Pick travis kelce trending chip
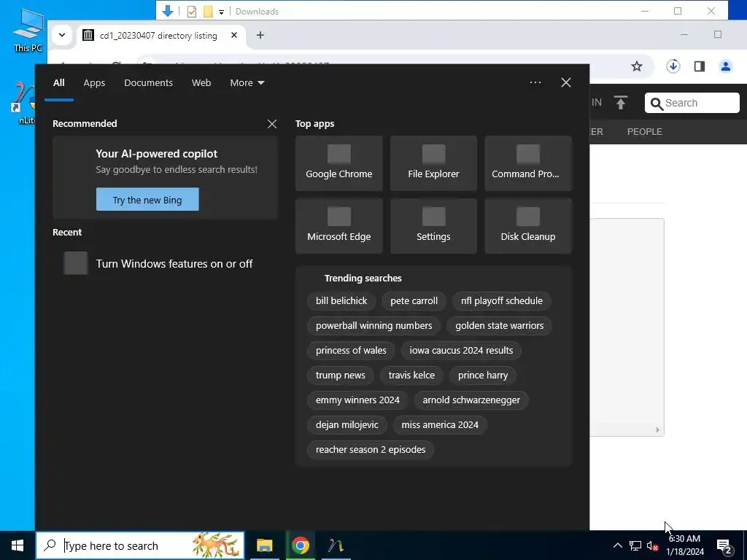This screenshot has width=747, height=560. (411, 376)
